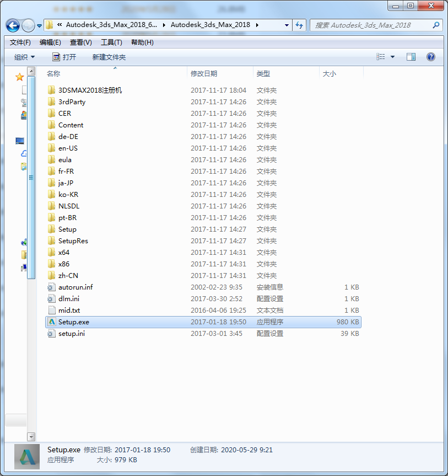
Task: Click the refresh button beside address bar
Action: point(300,25)
